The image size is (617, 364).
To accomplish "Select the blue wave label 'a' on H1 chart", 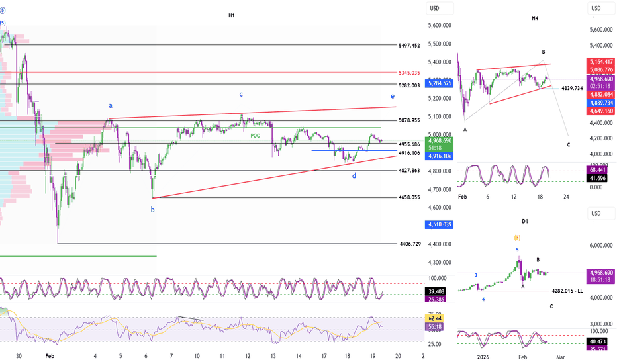I will click(111, 105).
